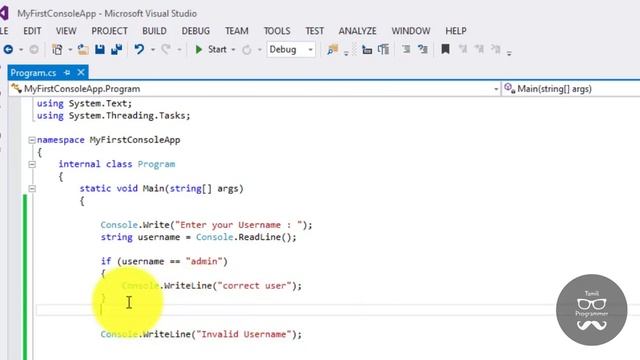Open the Debug configuration dropdown

tap(291, 49)
